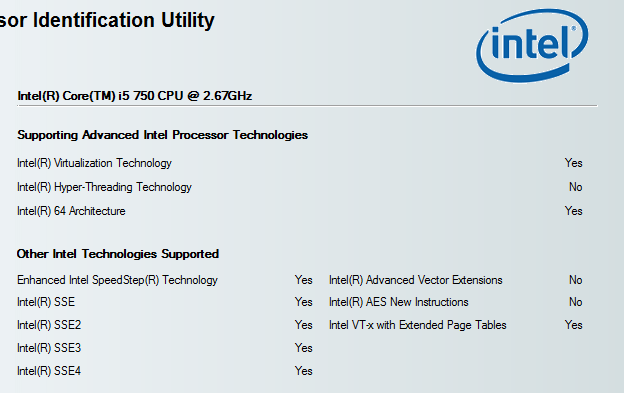The image size is (624, 393).
Task: Select the Intel(R) Hyper-Threading Technology row
Action: (x=300, y=187)
